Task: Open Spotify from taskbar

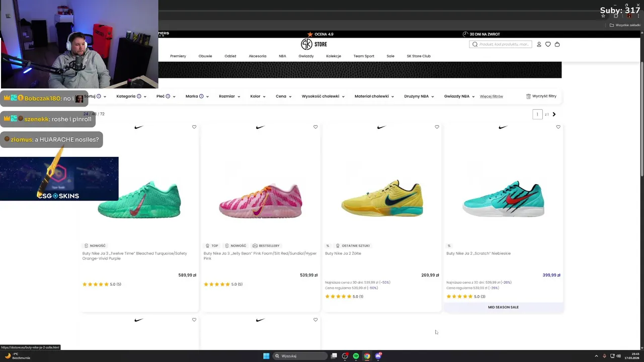Action: pyautogui.click(x=356, y=356)
